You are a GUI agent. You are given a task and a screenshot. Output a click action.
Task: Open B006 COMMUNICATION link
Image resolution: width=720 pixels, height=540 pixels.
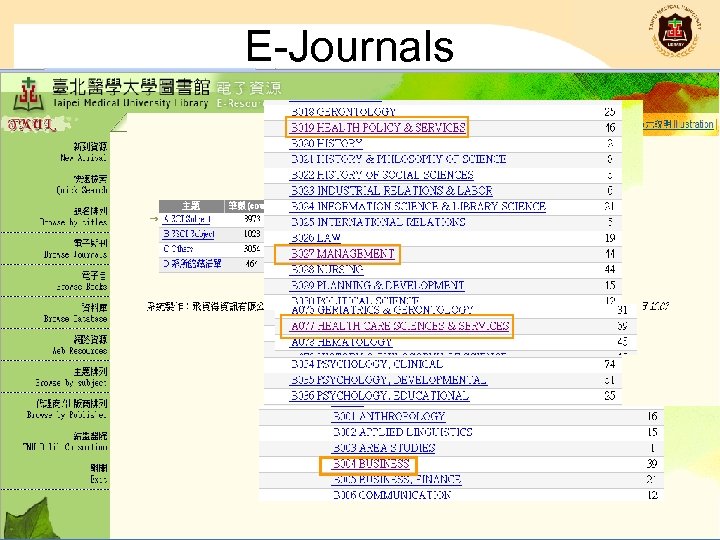[392, 495]
